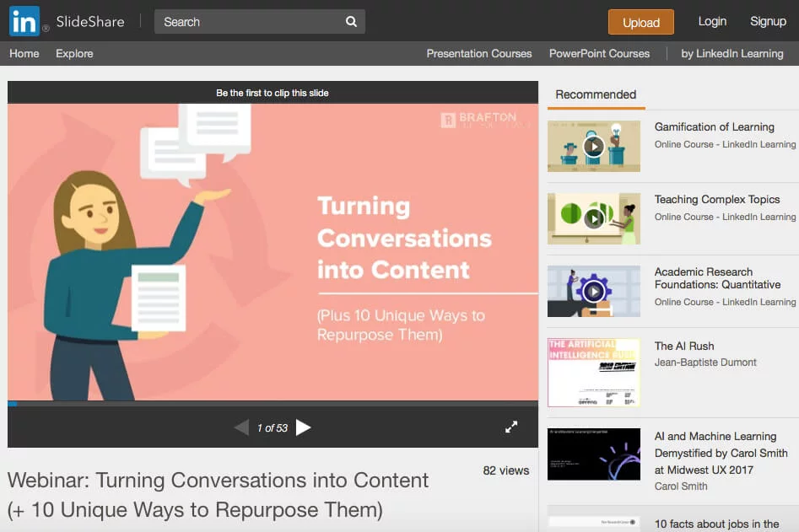Viewport: 799px width, 532px height.
Task: Play Academic Research Foundations video thumbnail
Action: [593, 291]
